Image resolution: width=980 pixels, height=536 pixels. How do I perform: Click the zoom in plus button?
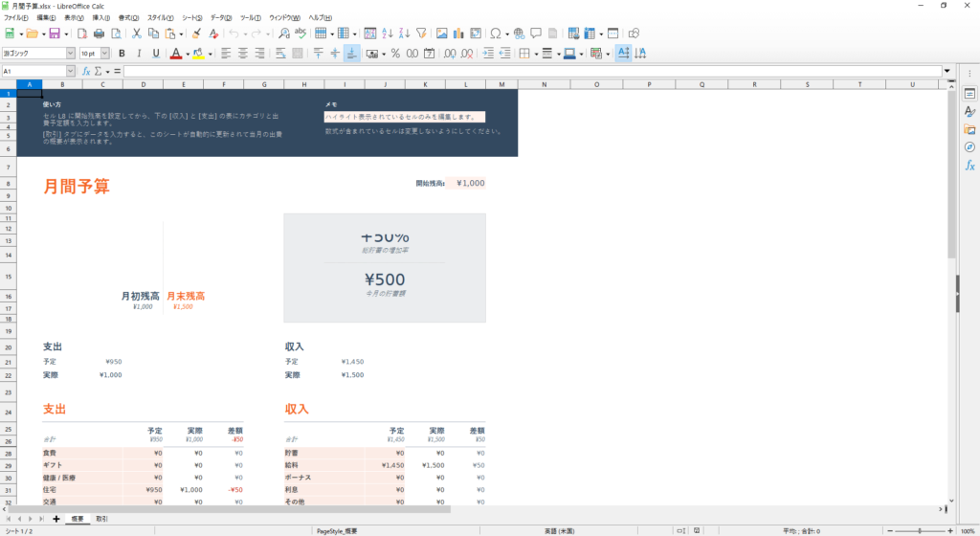pos(950,531)
